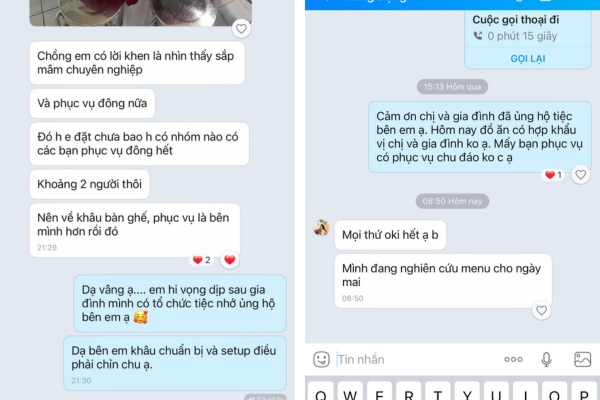Select blue message 'Dạ bên em khâu chuẩn bị'
600x400 pixels.
point(175,363)
